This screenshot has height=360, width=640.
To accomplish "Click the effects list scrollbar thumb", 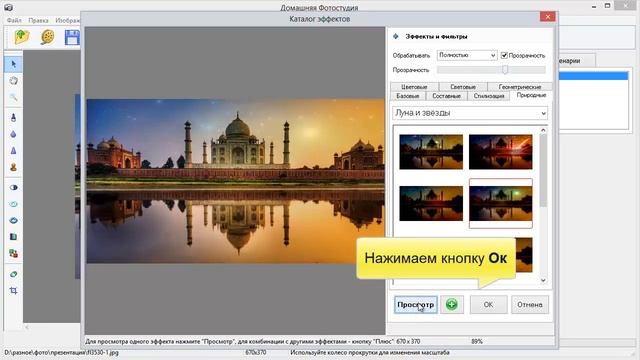I will (543, 171).
